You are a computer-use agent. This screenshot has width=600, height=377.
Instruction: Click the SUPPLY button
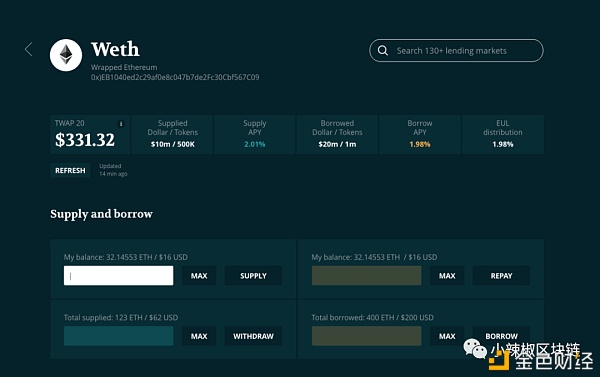click(253, 276)
